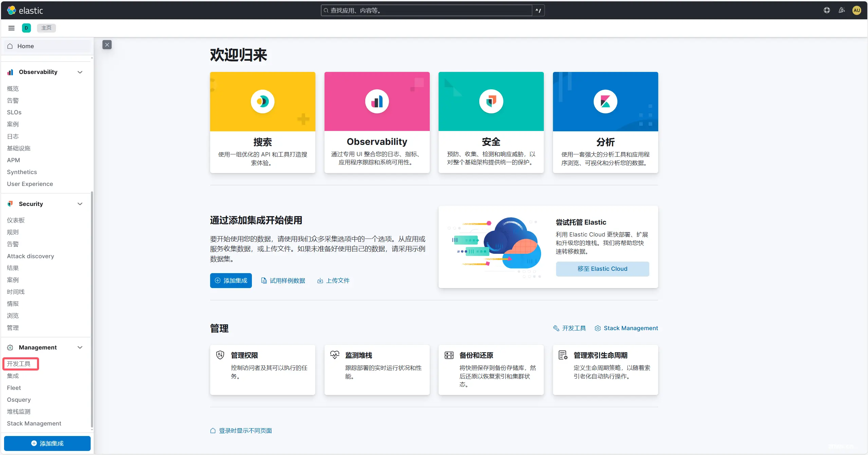
Task: Click 添加集成 button to add integration
Action: [229, 280]
